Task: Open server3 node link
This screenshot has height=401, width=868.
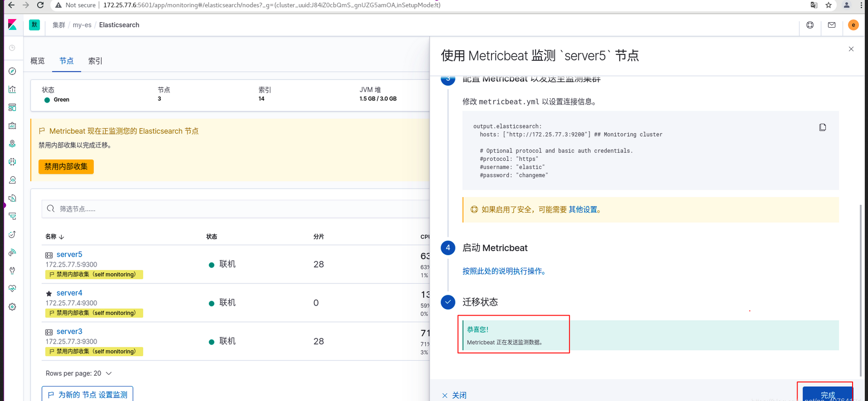Action: pyautogui.click(x=69, y=332)
